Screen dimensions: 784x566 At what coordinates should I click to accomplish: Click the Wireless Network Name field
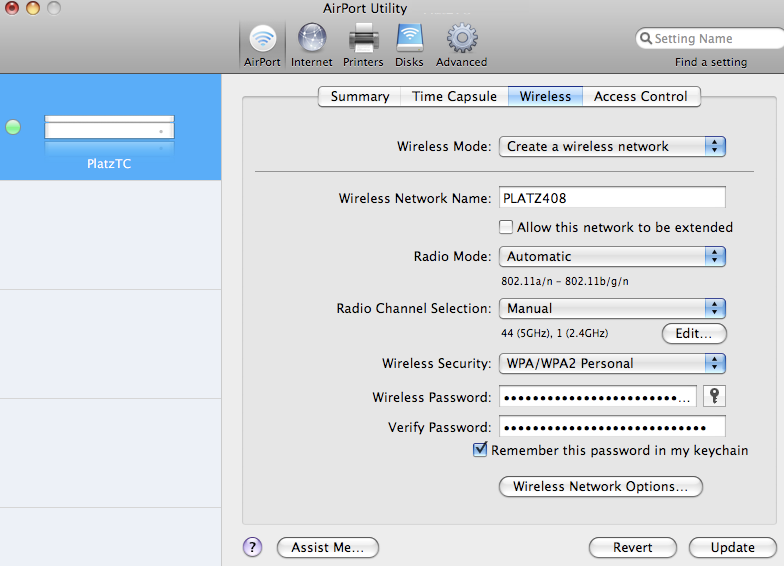pos(612,198)
